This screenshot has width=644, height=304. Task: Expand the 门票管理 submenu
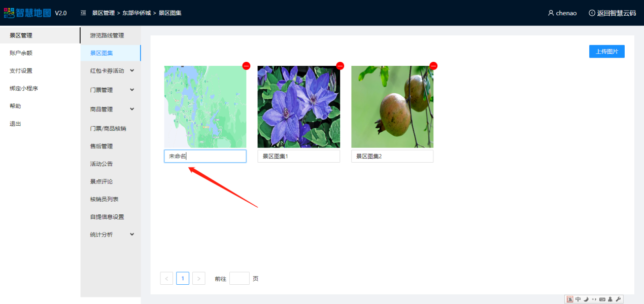click(132, 90)
